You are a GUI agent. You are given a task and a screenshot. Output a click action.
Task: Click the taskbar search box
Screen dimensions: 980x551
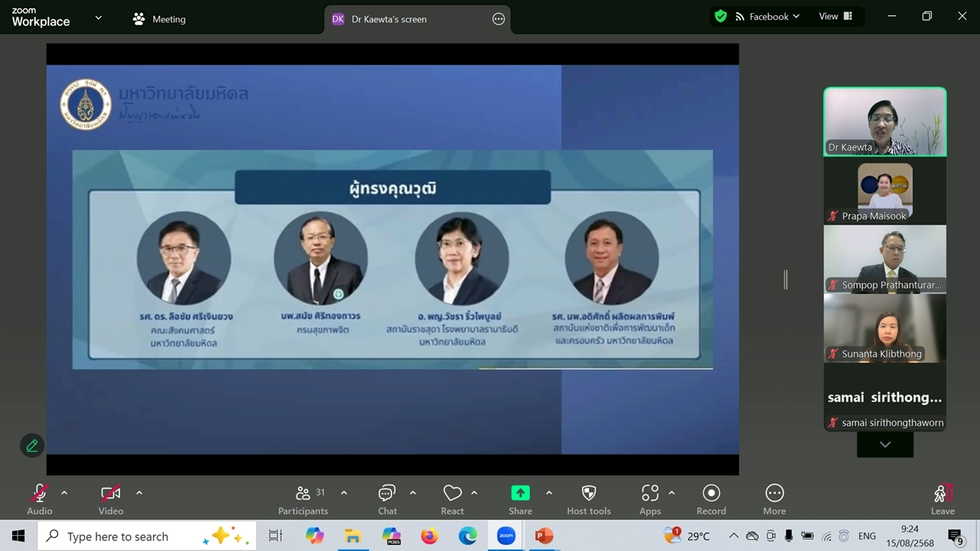[147, 536]
